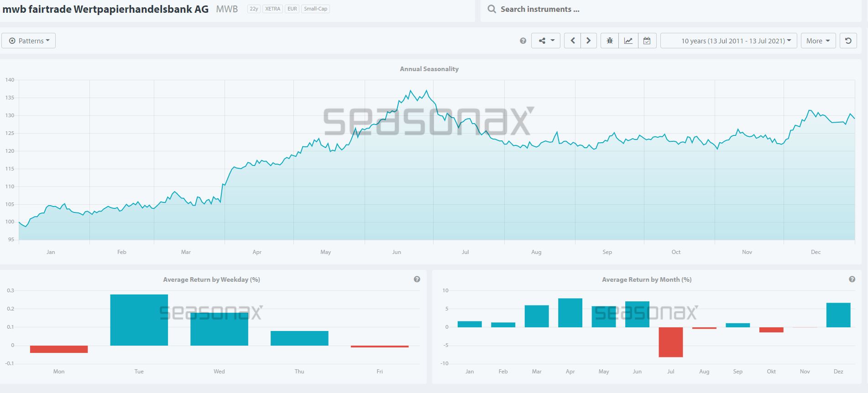The width and height of the screenshot is (868, 393).
Task: Click the calendar check icon in the toolbar
Action: (x=647, y=41)
